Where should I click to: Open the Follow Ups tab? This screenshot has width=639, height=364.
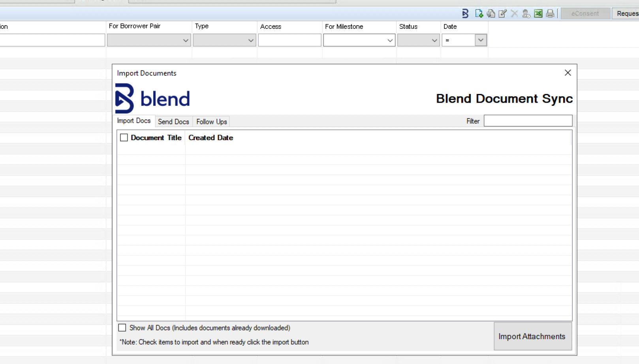pos(212,122)
